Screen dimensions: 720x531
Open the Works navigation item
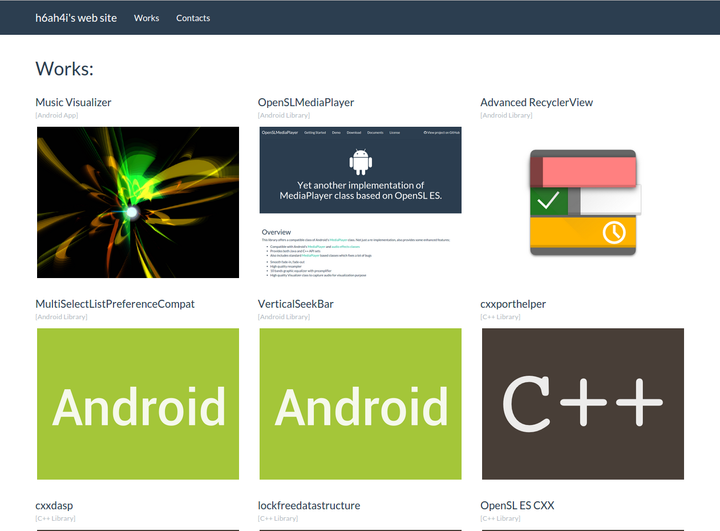point(146,18)
